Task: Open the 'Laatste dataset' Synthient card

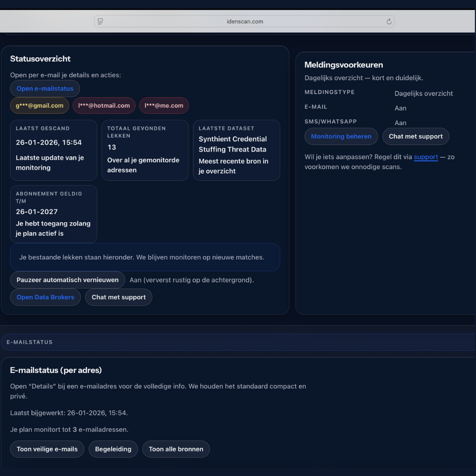Action: [236, 150]
